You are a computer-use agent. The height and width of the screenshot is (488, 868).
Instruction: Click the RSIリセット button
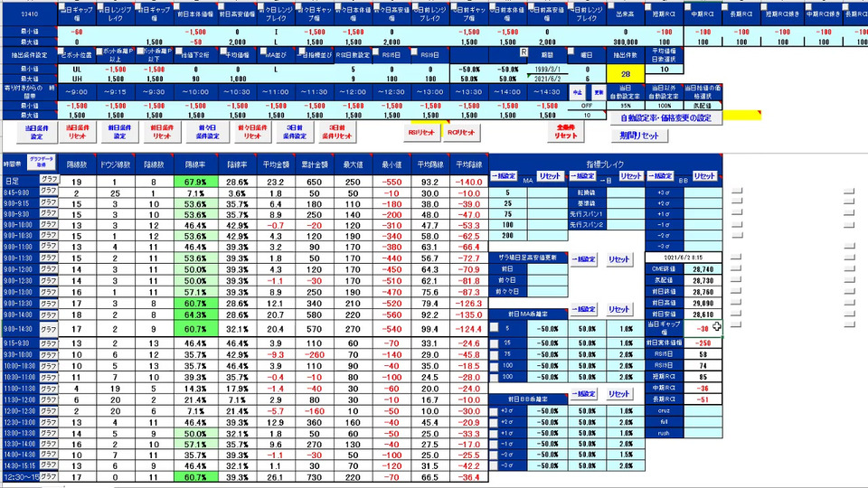pyautogui.click(x=421, y=132)
